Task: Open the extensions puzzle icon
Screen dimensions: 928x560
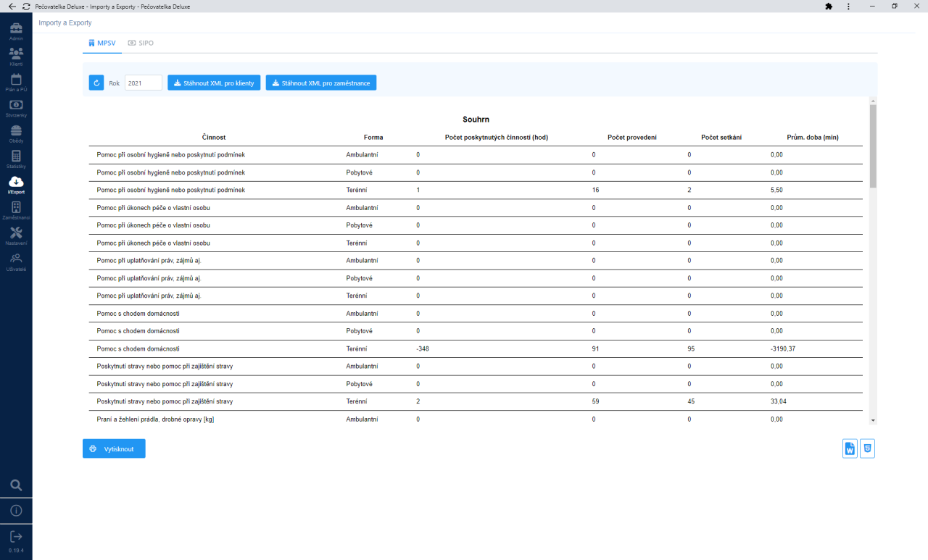Action: [x=829, y=6]
